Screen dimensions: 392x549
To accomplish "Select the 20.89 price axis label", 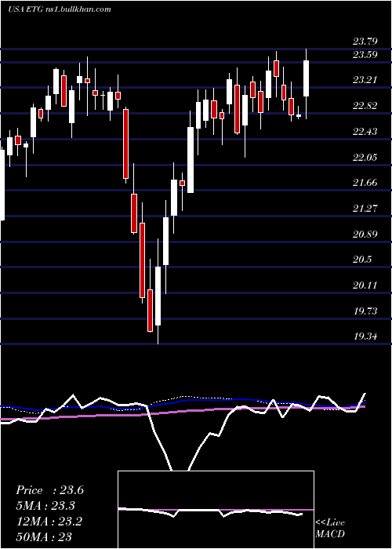I will (x=365, y=235).
